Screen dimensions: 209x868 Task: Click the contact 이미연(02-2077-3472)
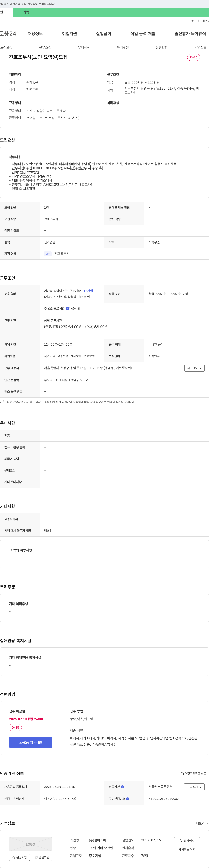60,799
